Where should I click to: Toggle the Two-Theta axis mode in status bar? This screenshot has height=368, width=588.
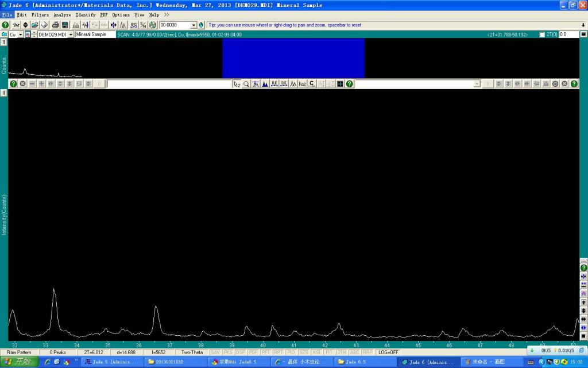pyautogui.click(x=192, y=352)
